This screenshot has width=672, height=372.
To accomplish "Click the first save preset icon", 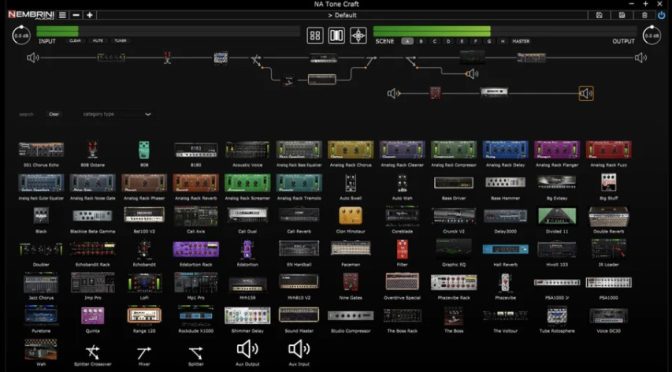I will coord(599,15).
